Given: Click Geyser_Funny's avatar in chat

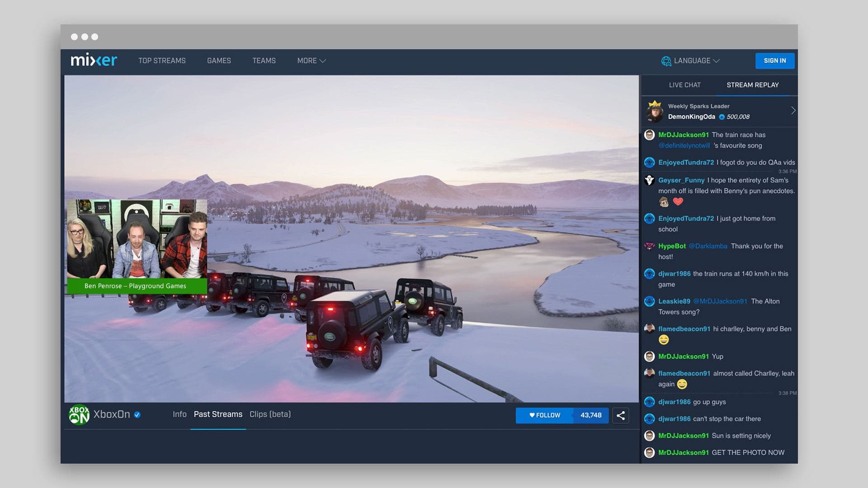Looking at the screenshot, I should point(649,180).
